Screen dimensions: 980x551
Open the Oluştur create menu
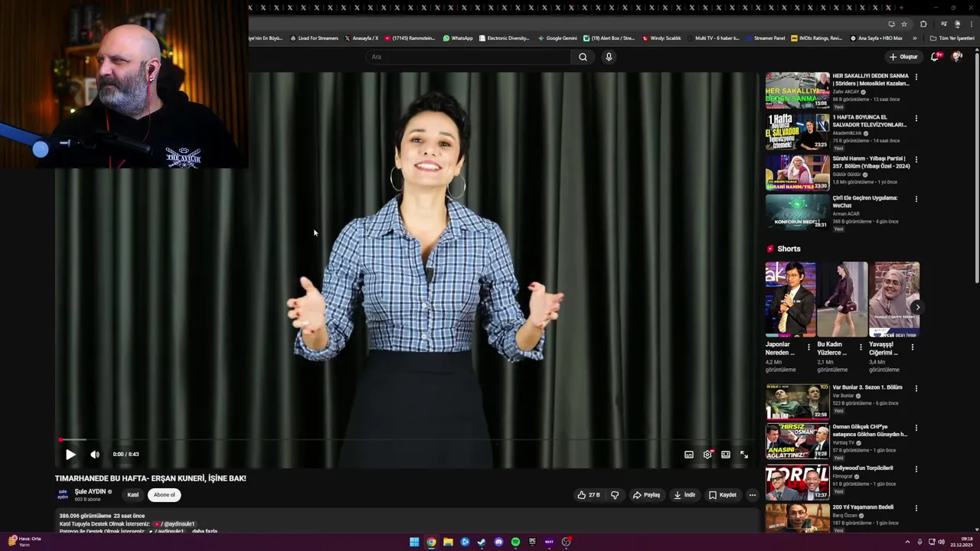click(x=903, y=57)
